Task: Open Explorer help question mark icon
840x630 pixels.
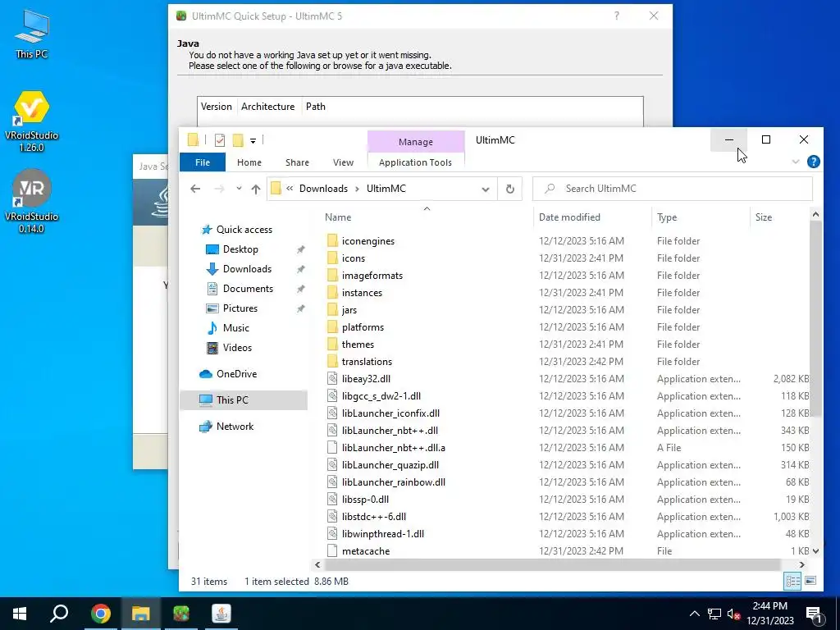Action: pyautogui.click(x=813, y=162)
